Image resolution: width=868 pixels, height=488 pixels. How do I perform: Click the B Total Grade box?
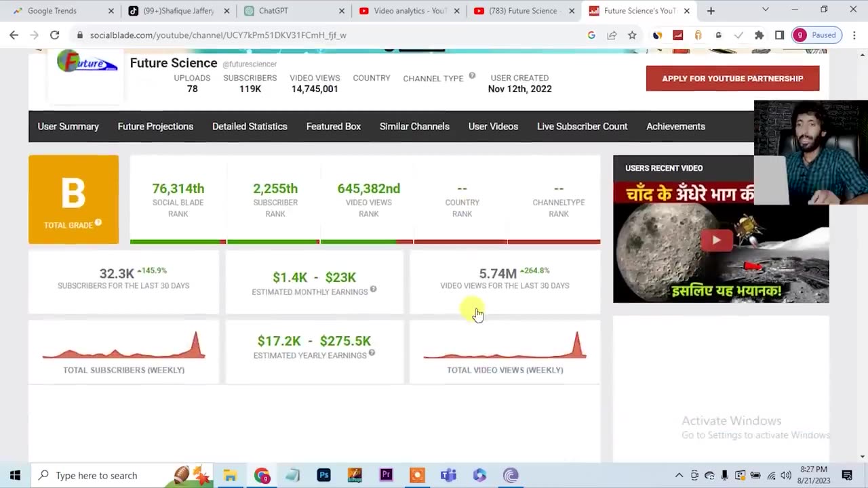coord(73,199)
